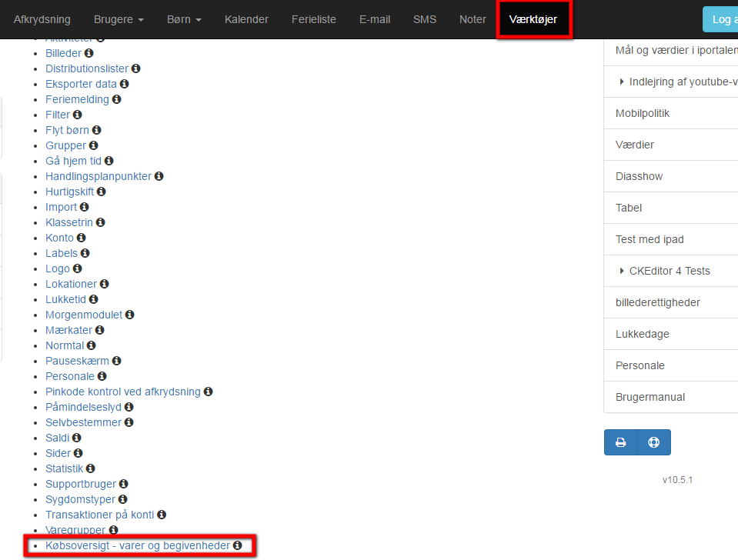Open the Sygdomstyper link

(x=80, y=499)
